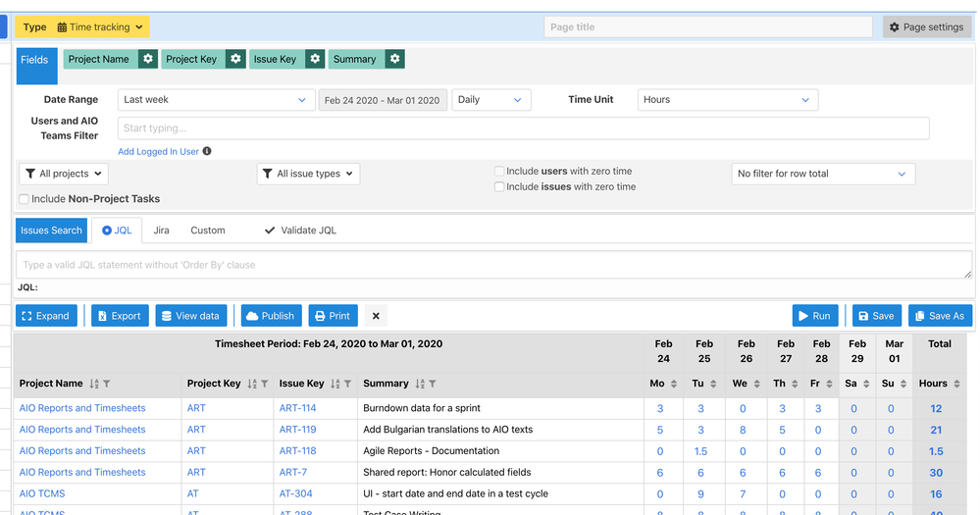Sort by the Total Hours column arrows

tap(958, 385)
